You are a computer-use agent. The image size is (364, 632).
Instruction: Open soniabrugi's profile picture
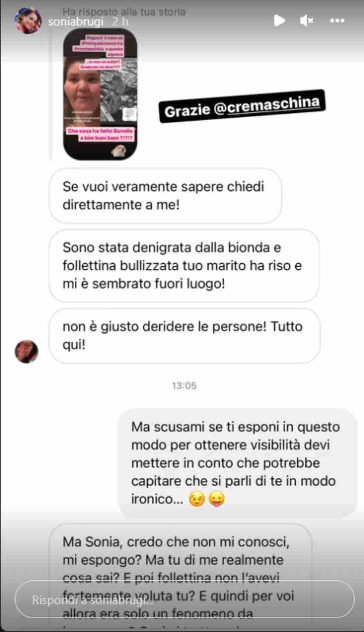coord(28,21)
